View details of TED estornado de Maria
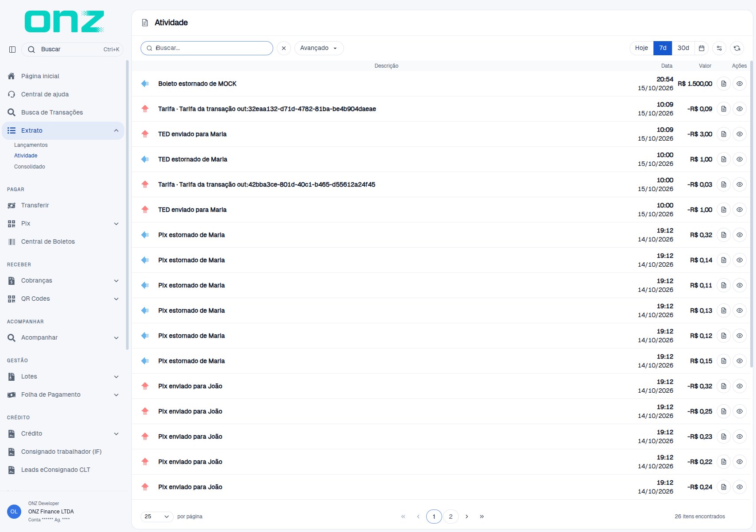 (x=740, y=159)
